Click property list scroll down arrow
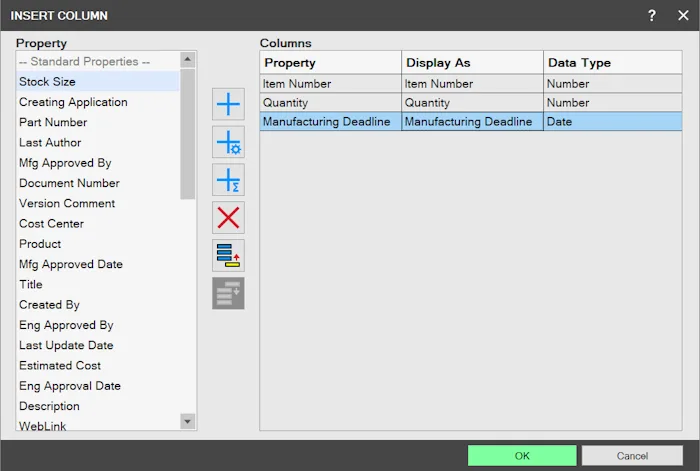Image resolution: width=700 pixels, height=471 pixels. (188, 421)
